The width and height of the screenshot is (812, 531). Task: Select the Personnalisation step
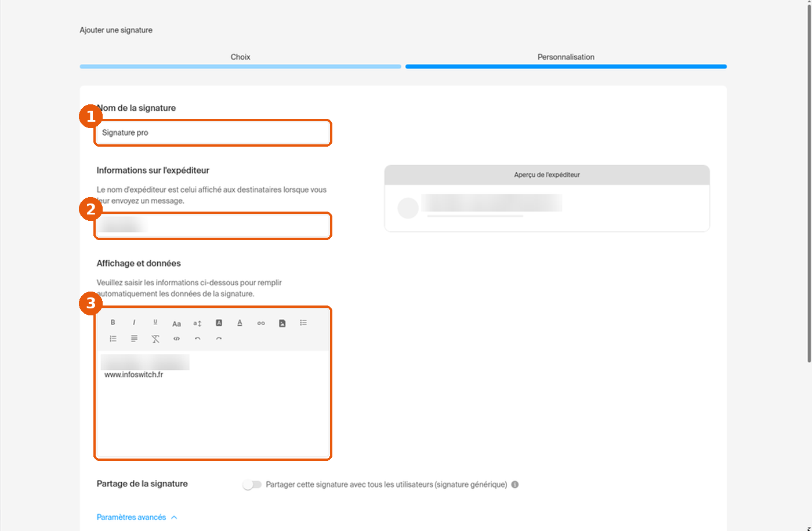click(566, 60)
